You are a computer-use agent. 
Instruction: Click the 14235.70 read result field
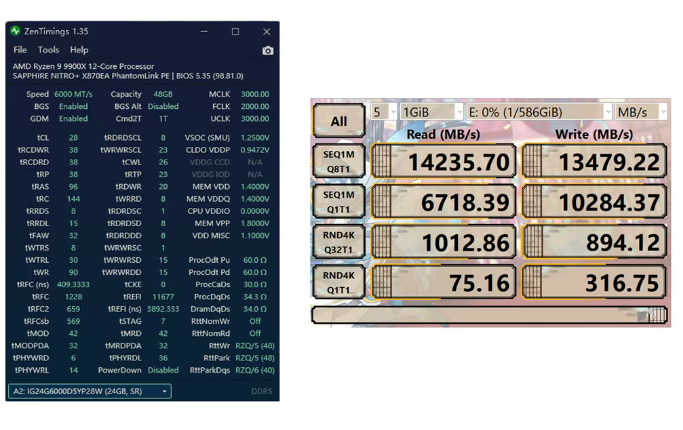coord(443,162)
